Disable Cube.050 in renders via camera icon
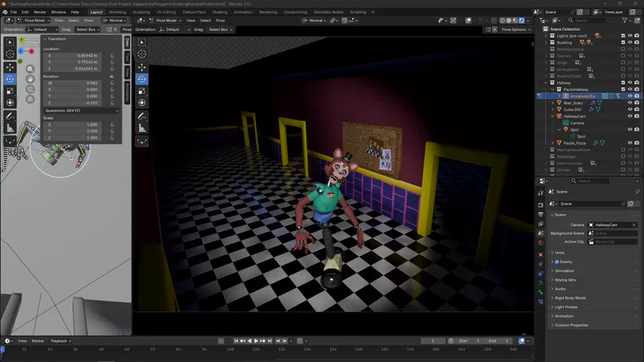Image resolution: width=644 pixels, height=362 pixels. click(637, 109)
